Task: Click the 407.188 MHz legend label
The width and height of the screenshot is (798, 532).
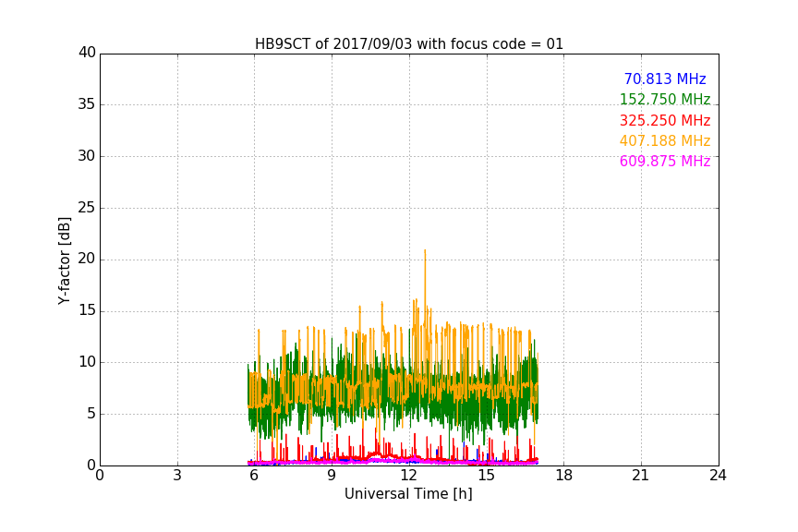Action: click(x=665, y=140)
